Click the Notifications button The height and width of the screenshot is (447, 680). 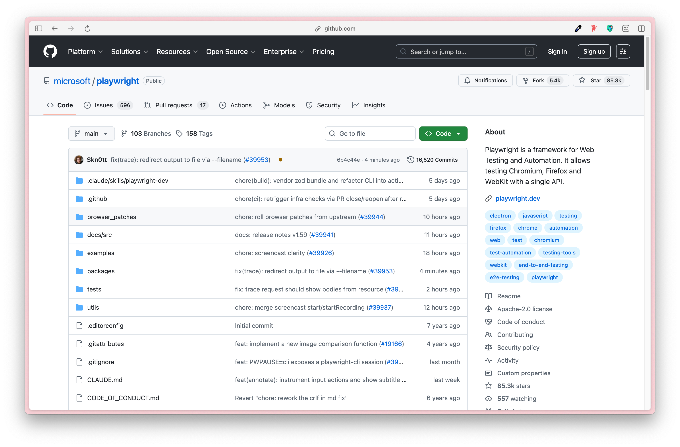pyautogui.click(x=485, y=81)
